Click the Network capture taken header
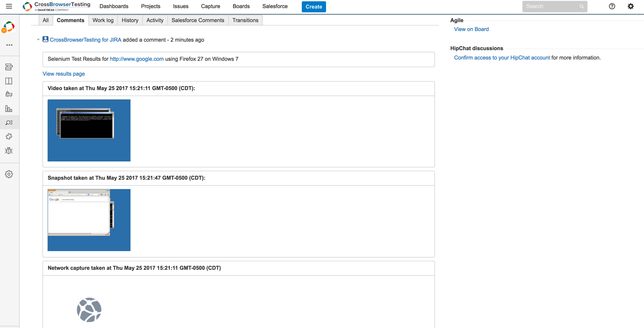 tap(134, 268)
